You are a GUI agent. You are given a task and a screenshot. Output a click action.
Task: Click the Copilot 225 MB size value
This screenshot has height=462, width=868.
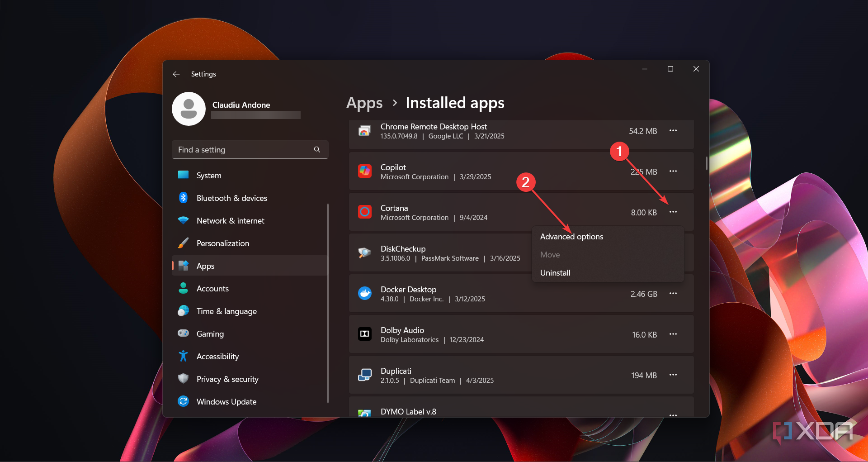tap(644, 172)
